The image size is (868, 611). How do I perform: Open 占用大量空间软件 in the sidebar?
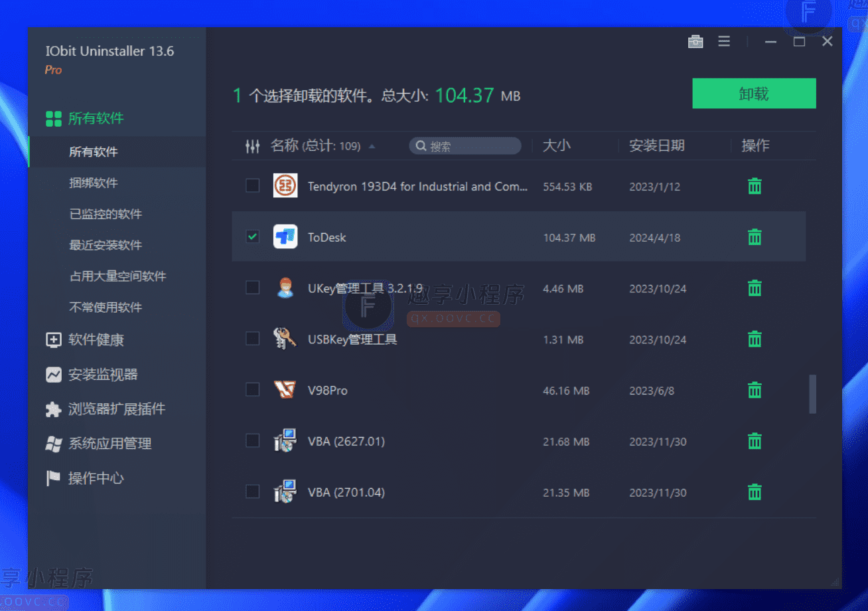tap(117, 276)
